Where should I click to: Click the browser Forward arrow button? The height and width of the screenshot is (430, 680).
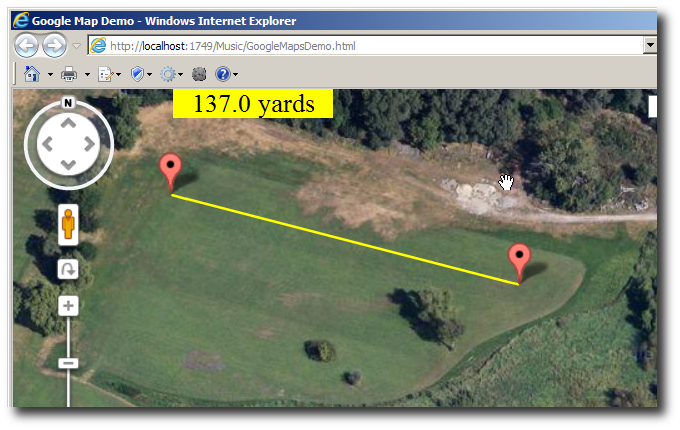pyautogui.click(x=54, y=46)
